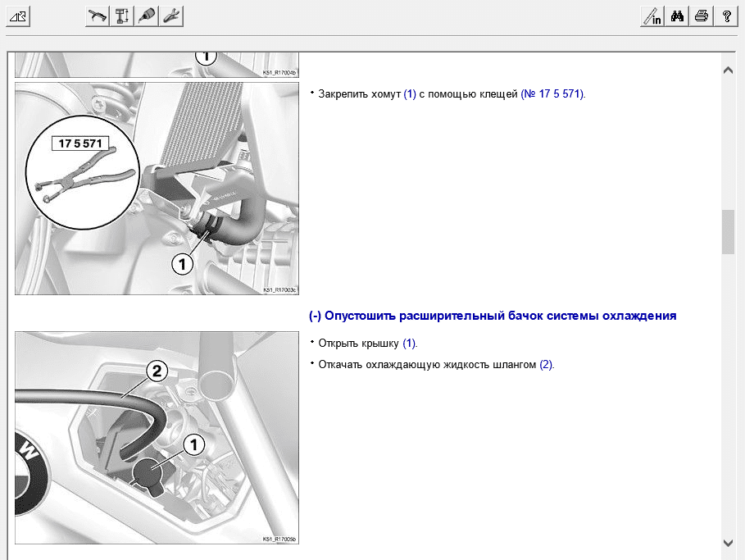Click the partially visible top illustration
This screenshot has height=560, width=745.
[x=157, y=65]
